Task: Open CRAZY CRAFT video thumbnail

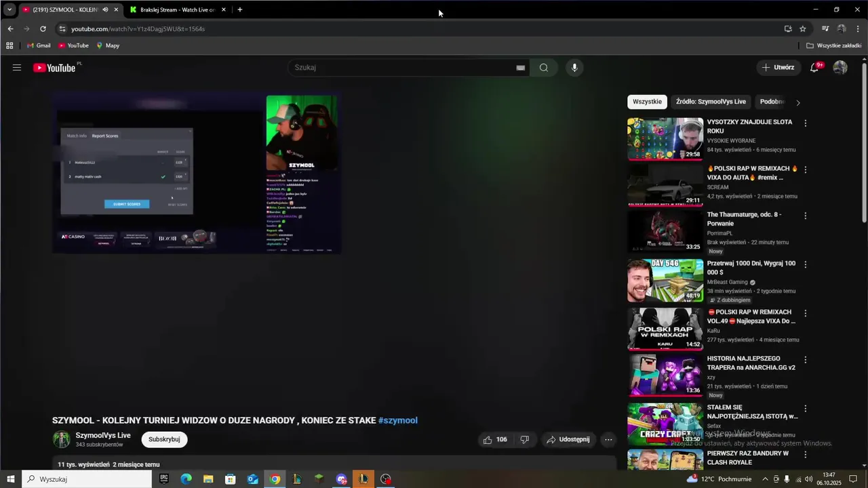Action: [x=665, y=424]
